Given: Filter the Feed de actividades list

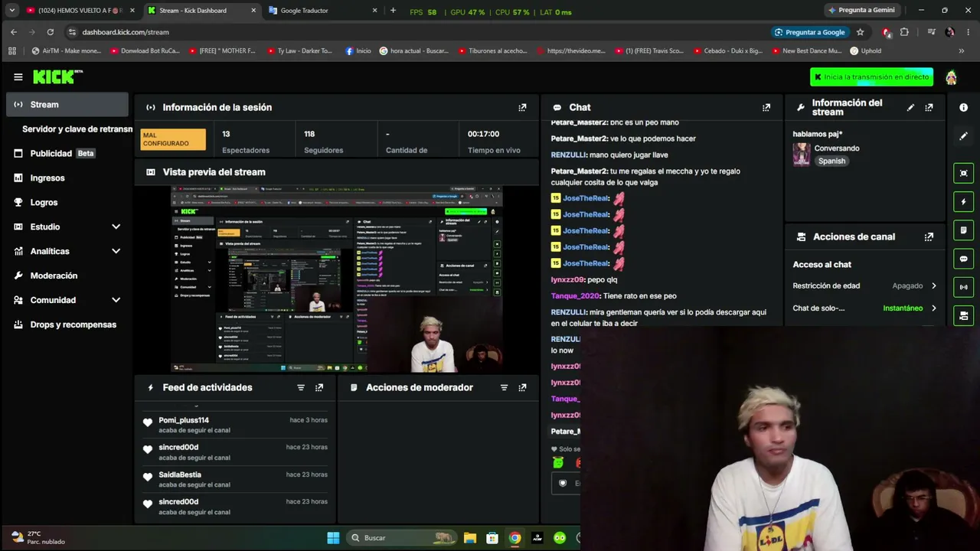Looking at the screenshot, I should (301, 388).
